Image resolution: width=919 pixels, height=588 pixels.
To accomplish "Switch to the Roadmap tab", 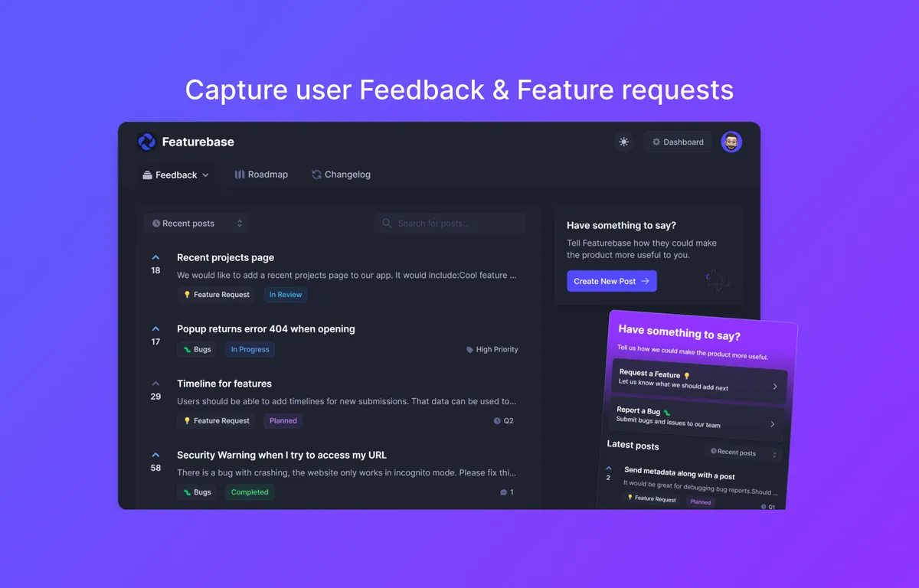I will [x=261, y=175].
